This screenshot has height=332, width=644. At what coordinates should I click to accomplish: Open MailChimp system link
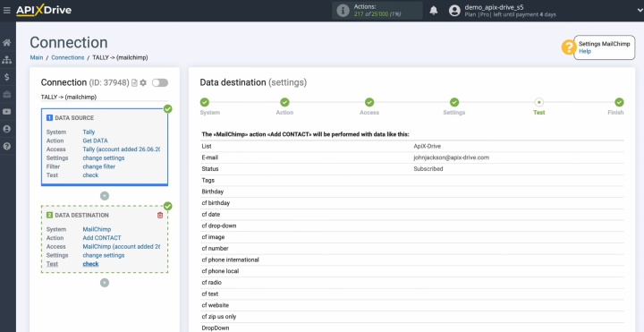(x=97, y=229)
